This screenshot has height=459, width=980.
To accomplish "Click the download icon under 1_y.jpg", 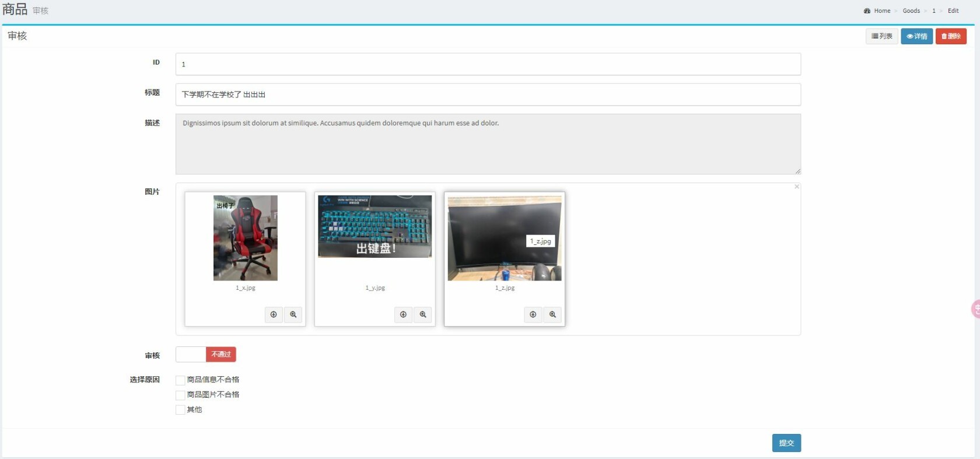I will coord(403,314).
